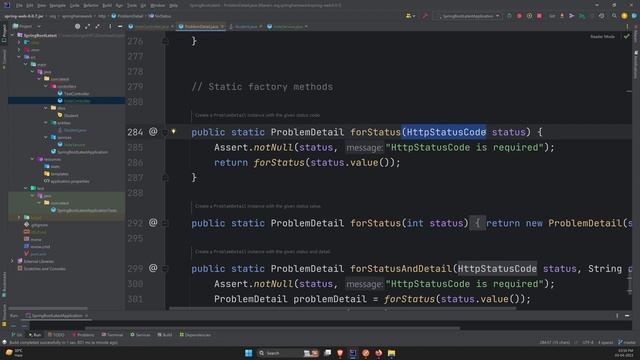This screenshot has width=640, height=360.
Task: Collapse the controllers package folder
Action: 46,86
